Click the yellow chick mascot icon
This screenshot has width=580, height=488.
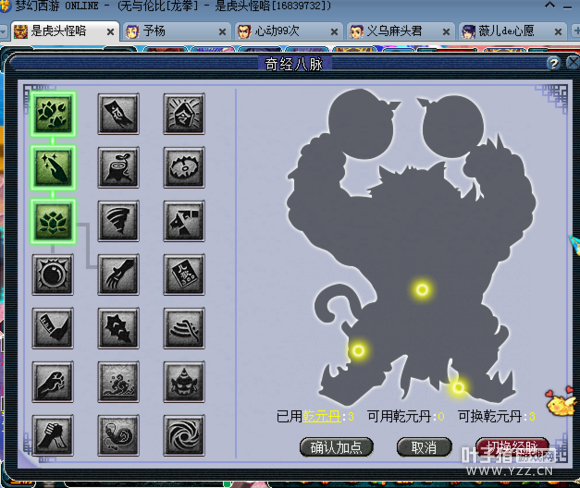coord(561,402)
